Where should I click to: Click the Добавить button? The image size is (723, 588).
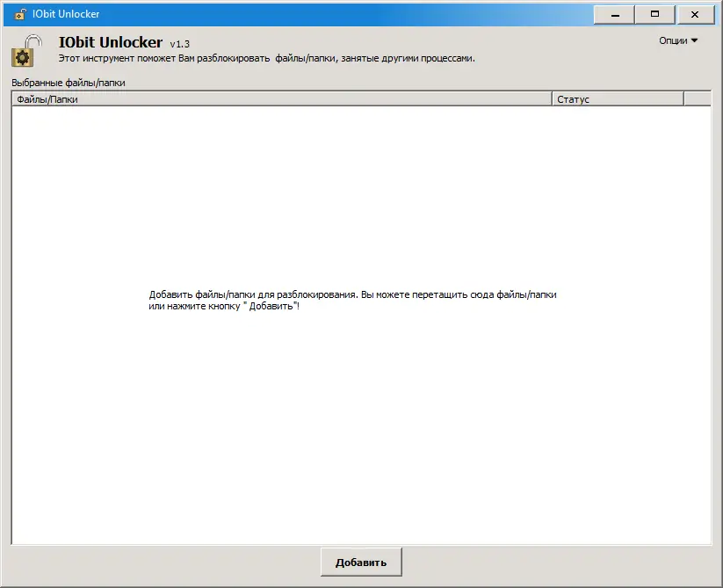click(361, 562)
